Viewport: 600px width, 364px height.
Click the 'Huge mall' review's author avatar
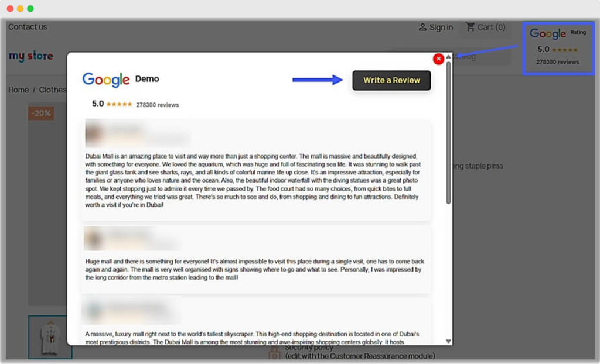tap(94, 238)
